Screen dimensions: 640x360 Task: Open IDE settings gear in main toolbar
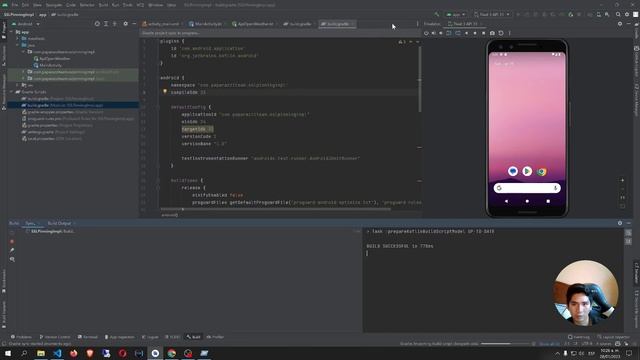tap(627, 14)
